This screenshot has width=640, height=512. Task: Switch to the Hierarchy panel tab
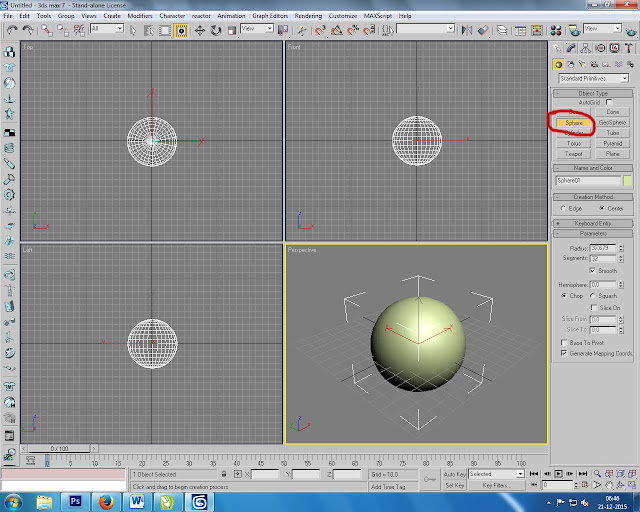coord(585,48)
